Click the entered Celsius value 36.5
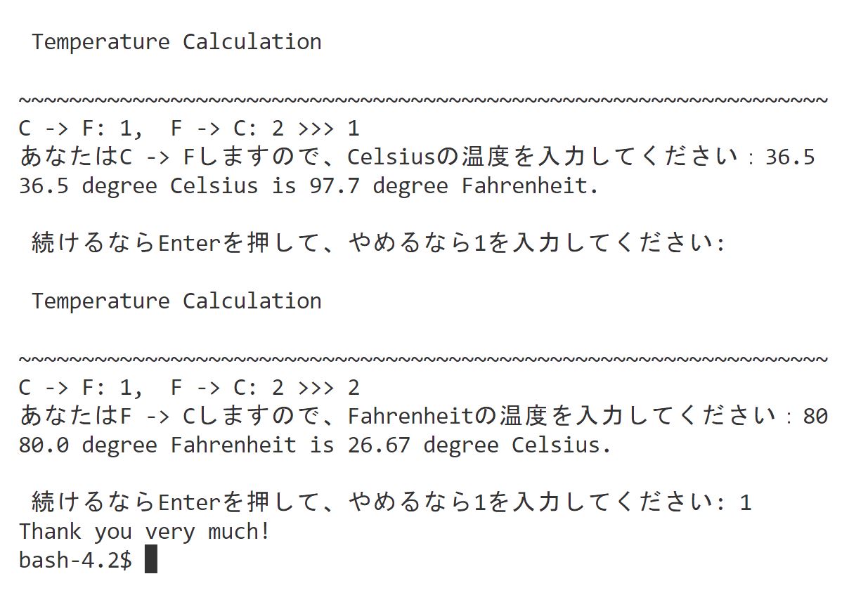 [790, 157]
